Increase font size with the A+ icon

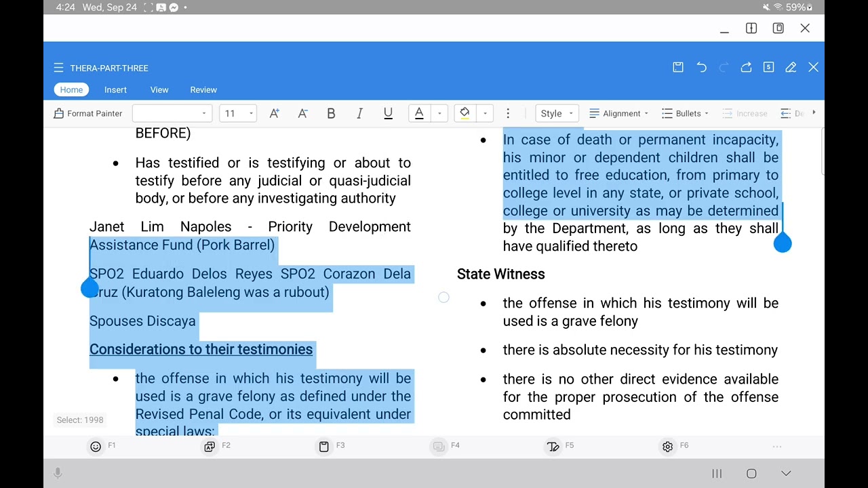pyautogui.click(x=274, y=113)
